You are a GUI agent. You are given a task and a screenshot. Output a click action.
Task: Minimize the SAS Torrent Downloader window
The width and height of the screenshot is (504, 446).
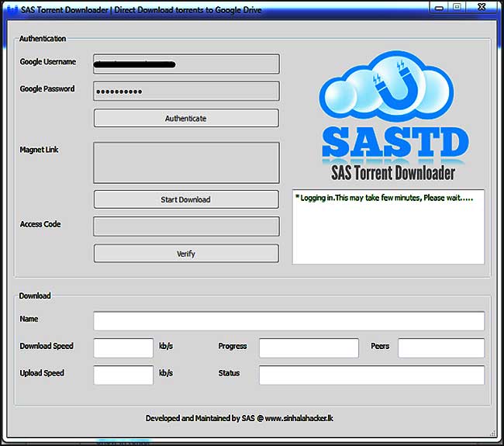[x=439, y=8]
